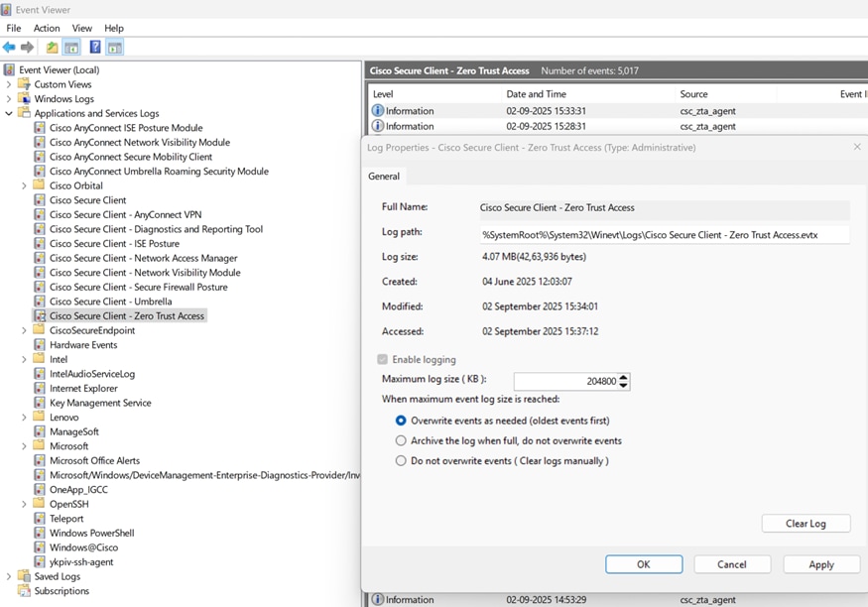This screenshot has width=868, height=607.
Task: Expand the OpenSSH folder
Action: pyautogui.click(x=24, y=504)
